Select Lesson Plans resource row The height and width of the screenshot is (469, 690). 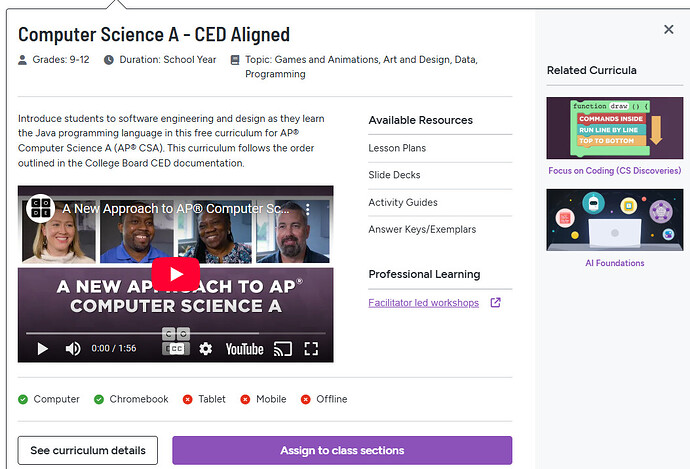[440, 148]
